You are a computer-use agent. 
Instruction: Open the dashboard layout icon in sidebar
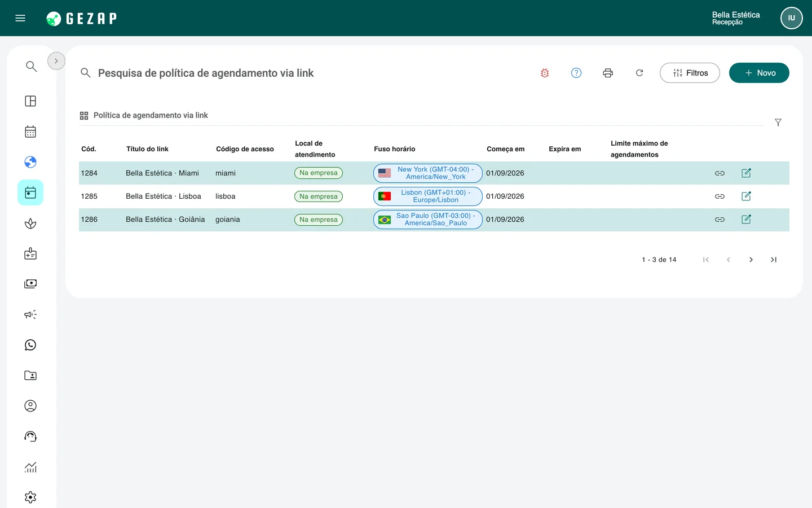[x=30, y=101]
